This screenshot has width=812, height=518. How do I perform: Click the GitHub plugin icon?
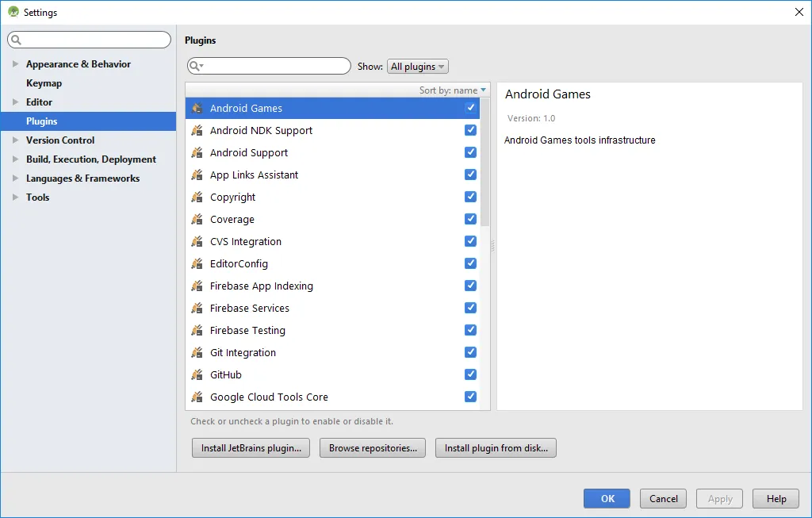point(197,375)
